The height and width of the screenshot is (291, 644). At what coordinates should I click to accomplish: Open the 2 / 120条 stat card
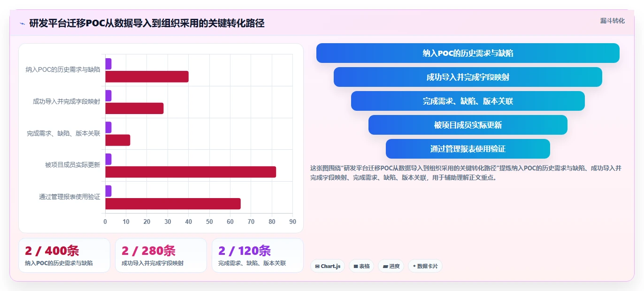[258, 255]
